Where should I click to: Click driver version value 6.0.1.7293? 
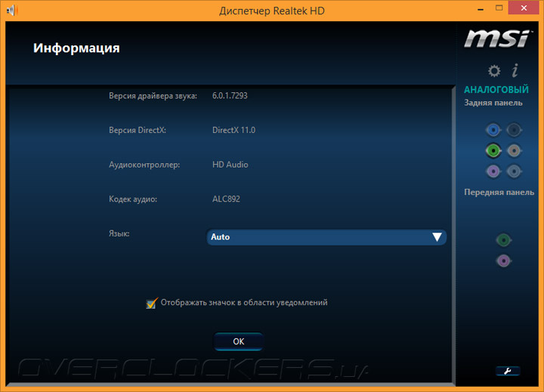pyautogui.click(x=230, y=96)
